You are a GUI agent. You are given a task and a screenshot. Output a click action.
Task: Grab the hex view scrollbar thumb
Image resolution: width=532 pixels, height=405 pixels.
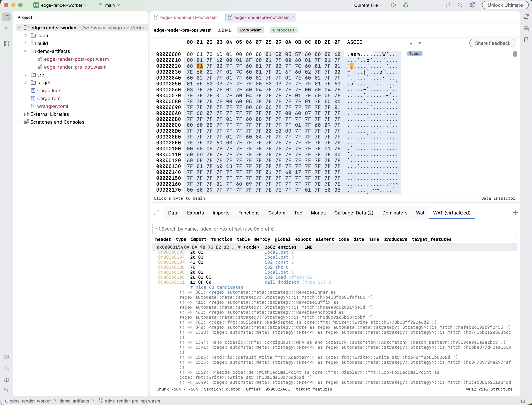pyautogui.click(x=515, y=54)
